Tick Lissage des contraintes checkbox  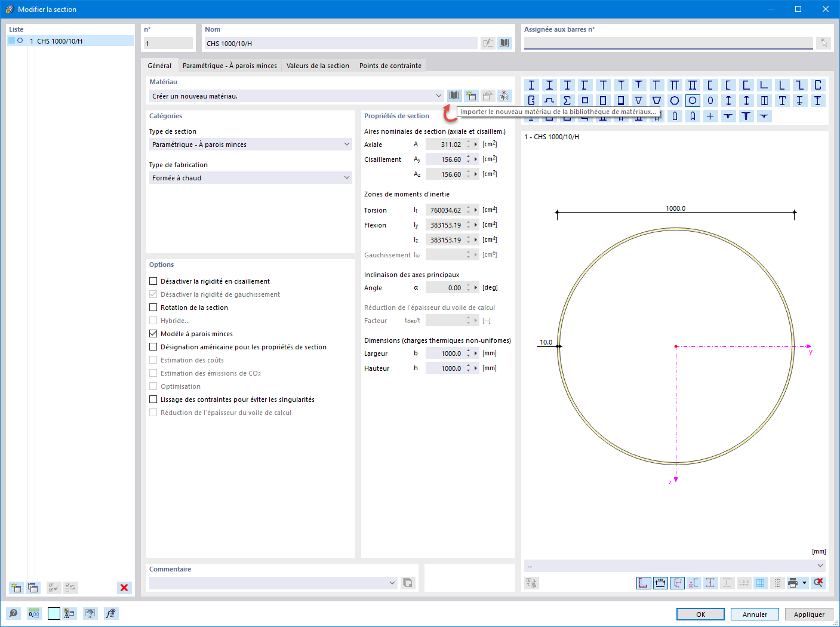[153, 399]
